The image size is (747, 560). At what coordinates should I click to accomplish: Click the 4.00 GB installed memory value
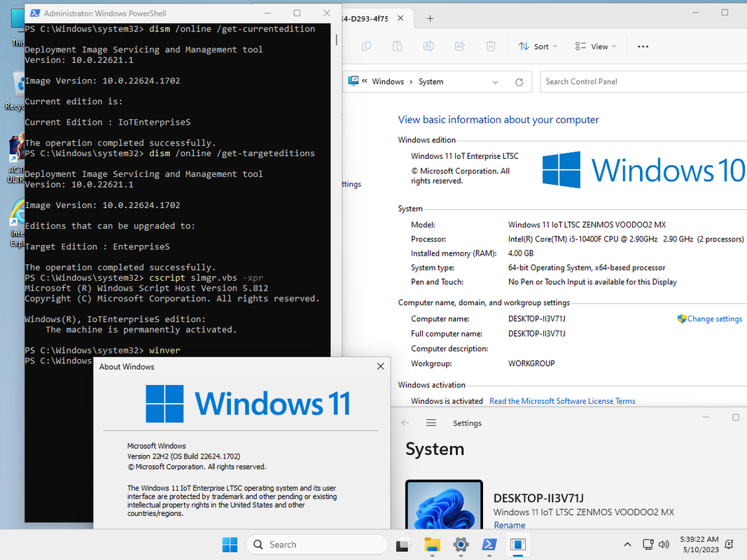click(x=521, y=253)
